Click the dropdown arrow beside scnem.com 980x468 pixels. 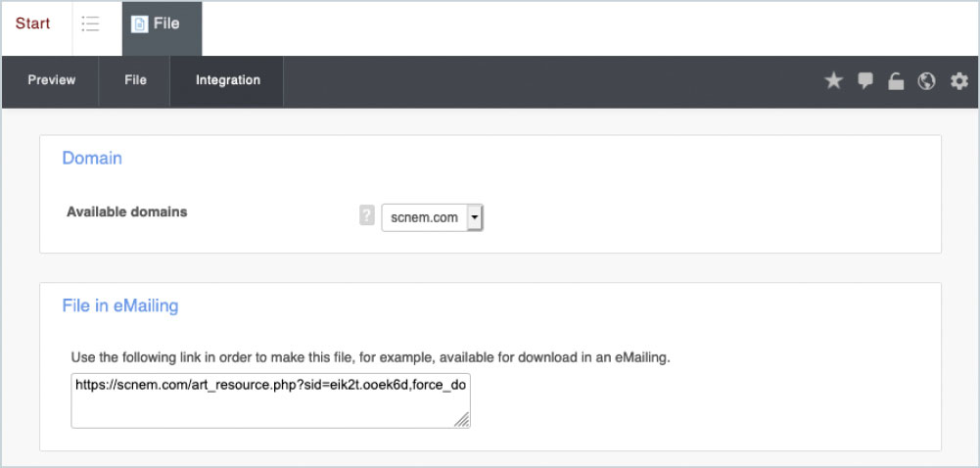[x=475, y=217]
